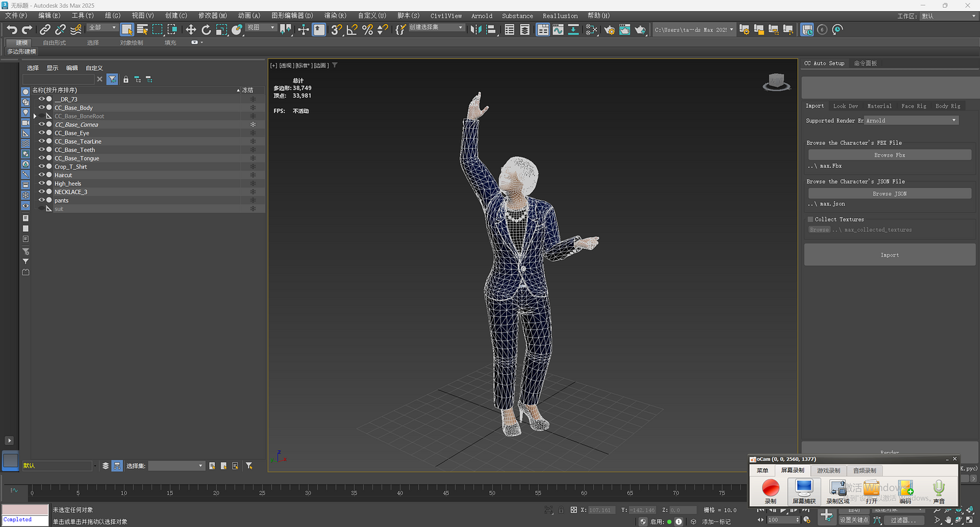Open the reference coordinate system 视图 dropdown
Screen dimensions: 980x527
pos(261,28)
